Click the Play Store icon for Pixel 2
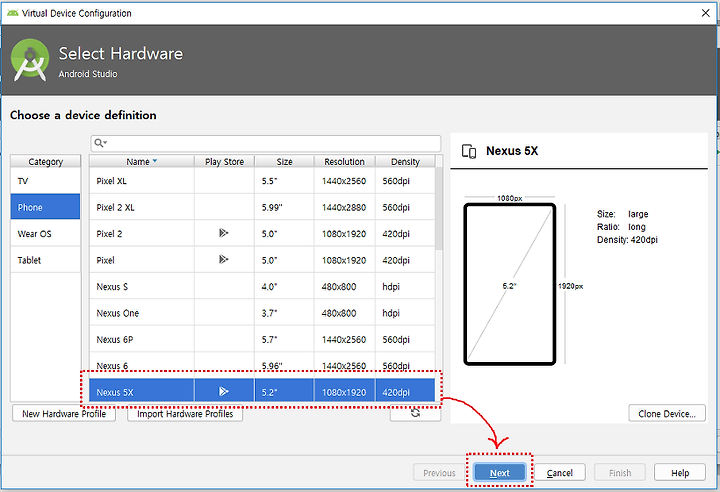This screenshot has height=492, width=720. [223, 233]
